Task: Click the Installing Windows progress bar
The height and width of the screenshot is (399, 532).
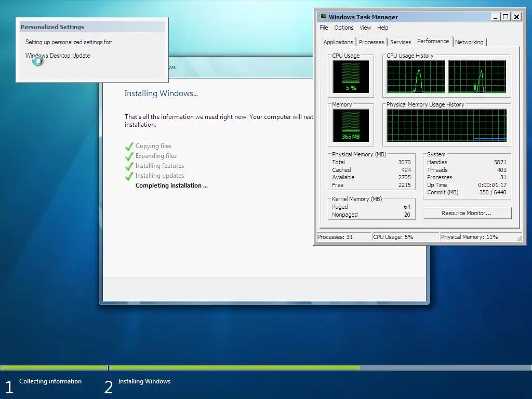Action: 320,367
